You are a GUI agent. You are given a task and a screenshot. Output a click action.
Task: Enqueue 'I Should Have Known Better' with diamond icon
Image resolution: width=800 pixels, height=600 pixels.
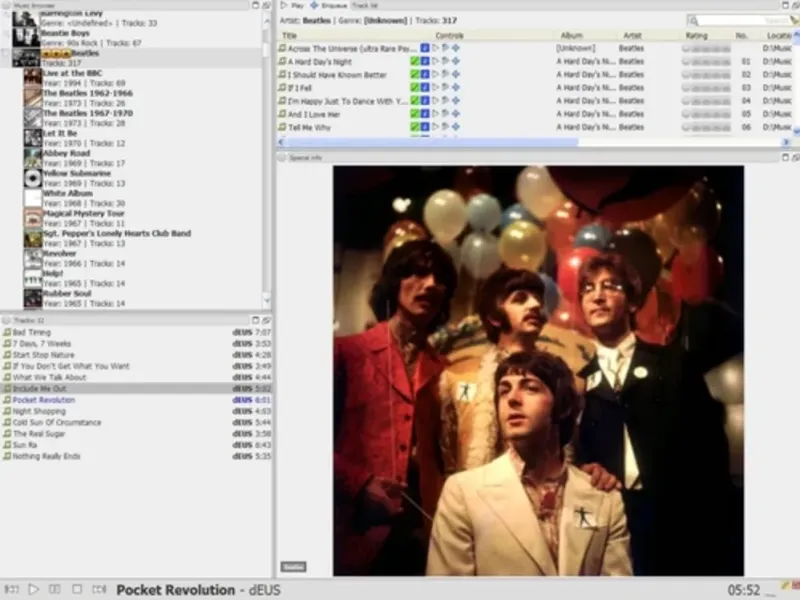point(456,74)
